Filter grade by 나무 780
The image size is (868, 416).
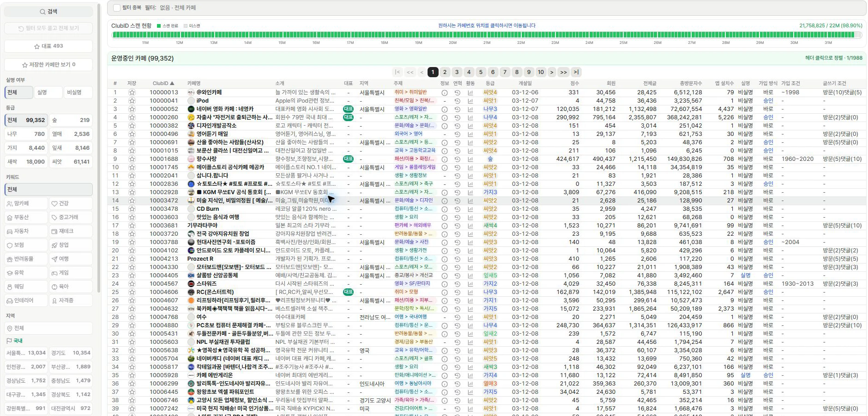point(26,134)
